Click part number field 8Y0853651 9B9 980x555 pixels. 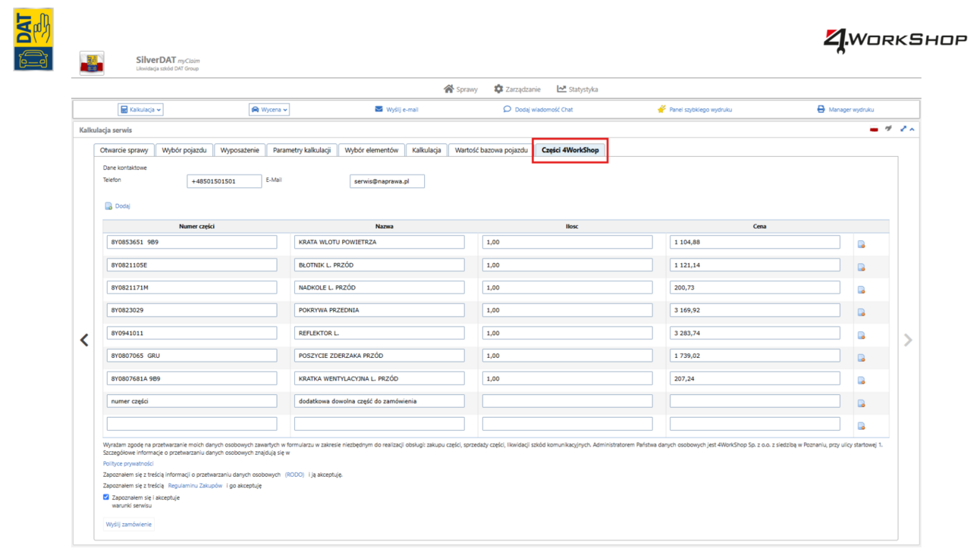tap(192, 242)
